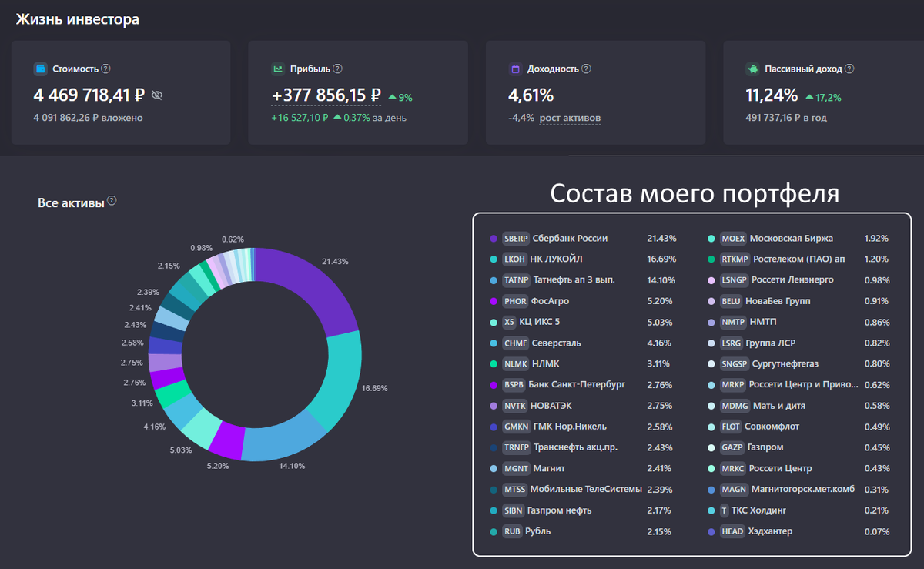
Task: Select the TATNP ticker badge
Action: [516, 280]
